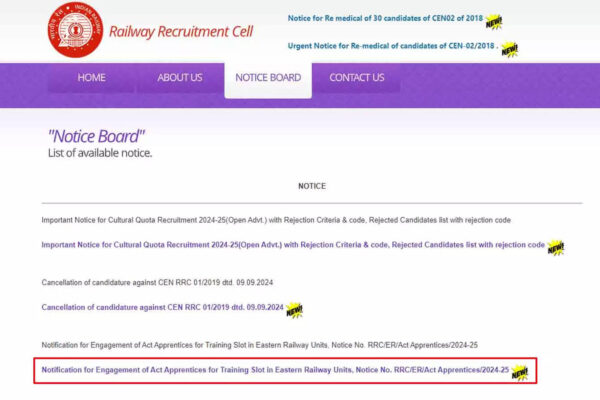
Task: Click the "List of available notice." subtitle
Action: [100, 153]
